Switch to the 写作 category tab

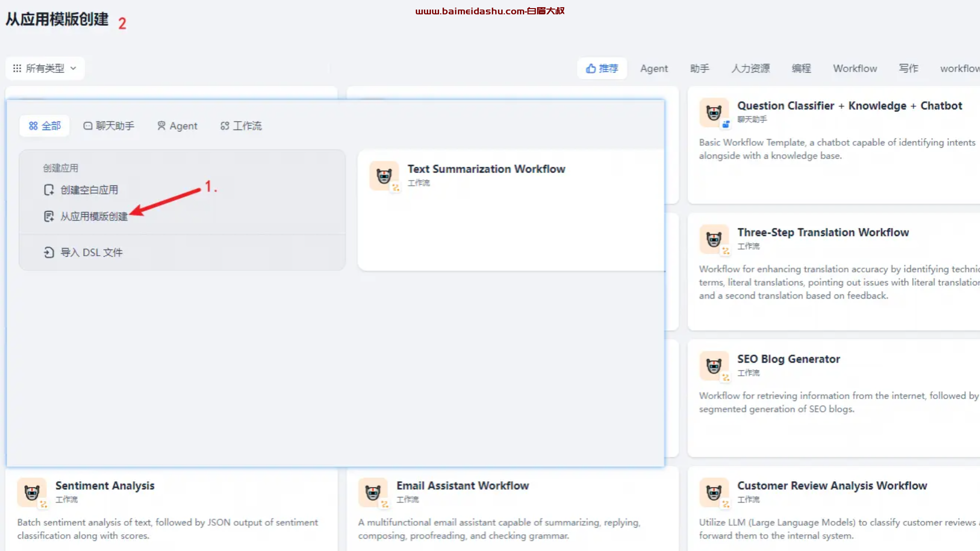coord(909,68)
